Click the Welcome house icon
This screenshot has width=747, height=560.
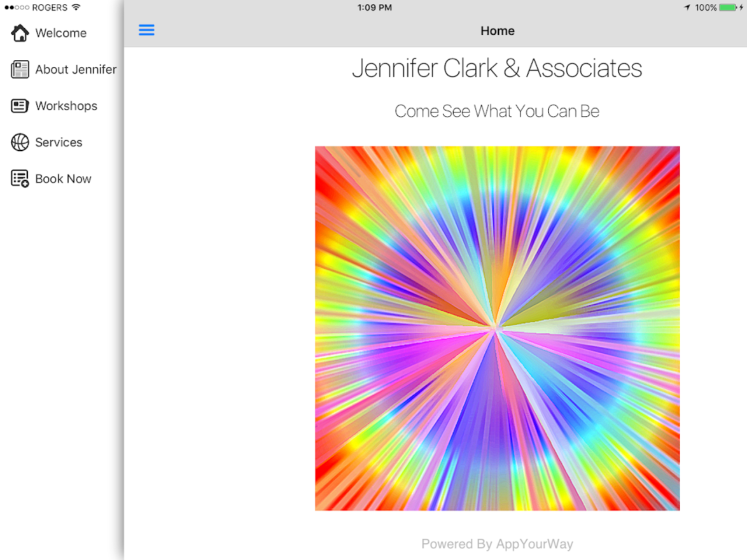coord(20,33)
